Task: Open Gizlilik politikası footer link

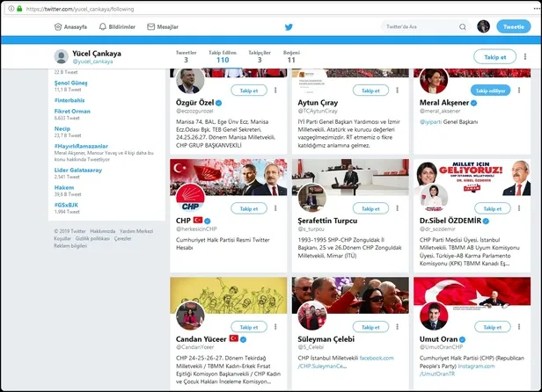Action: tap(92, 239)
